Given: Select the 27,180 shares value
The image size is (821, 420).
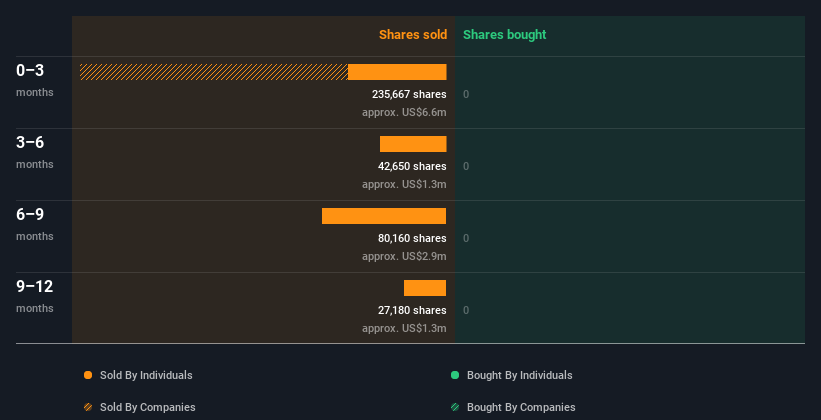Looking at the screenshot, I should click(412, 310).
